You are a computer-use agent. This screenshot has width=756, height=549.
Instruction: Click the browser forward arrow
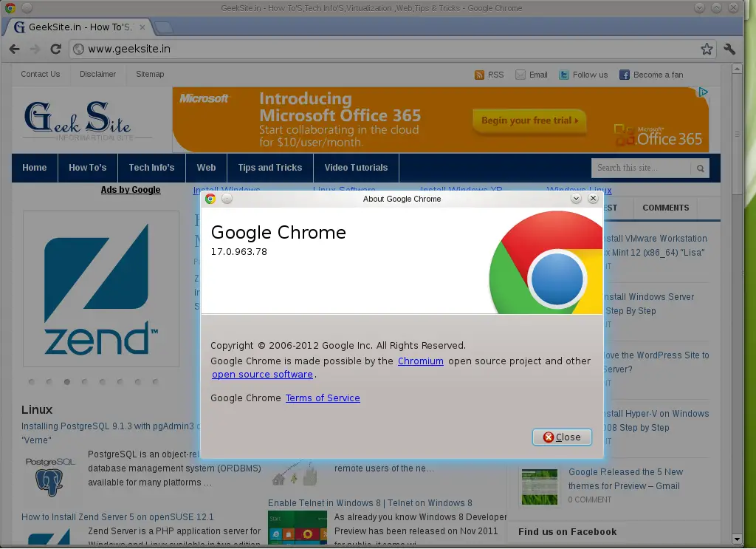[x=35, y=49]
